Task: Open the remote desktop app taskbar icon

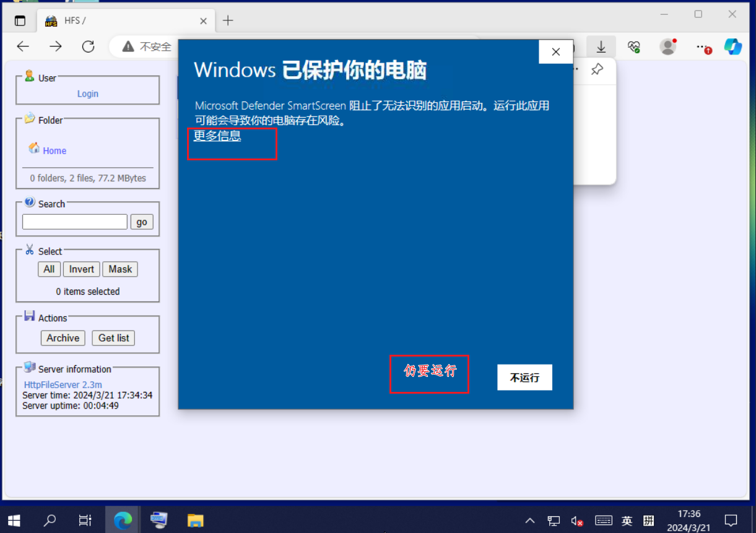Action: point(159,521)
